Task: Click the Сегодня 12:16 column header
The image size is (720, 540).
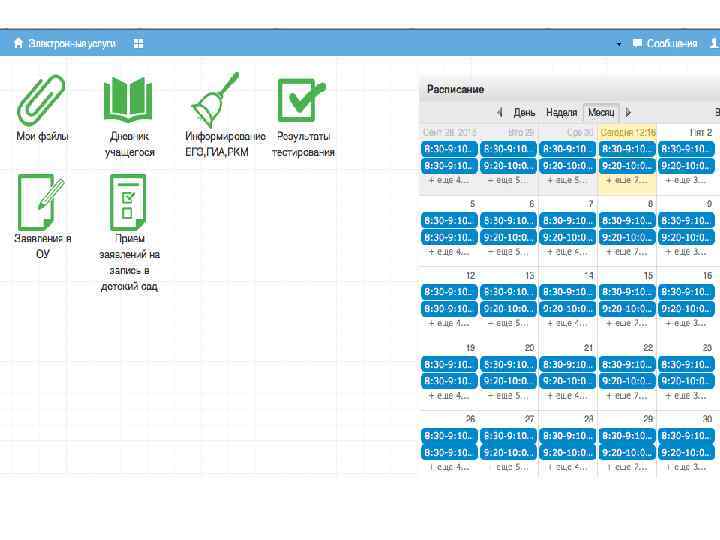Action: [628, 133]
